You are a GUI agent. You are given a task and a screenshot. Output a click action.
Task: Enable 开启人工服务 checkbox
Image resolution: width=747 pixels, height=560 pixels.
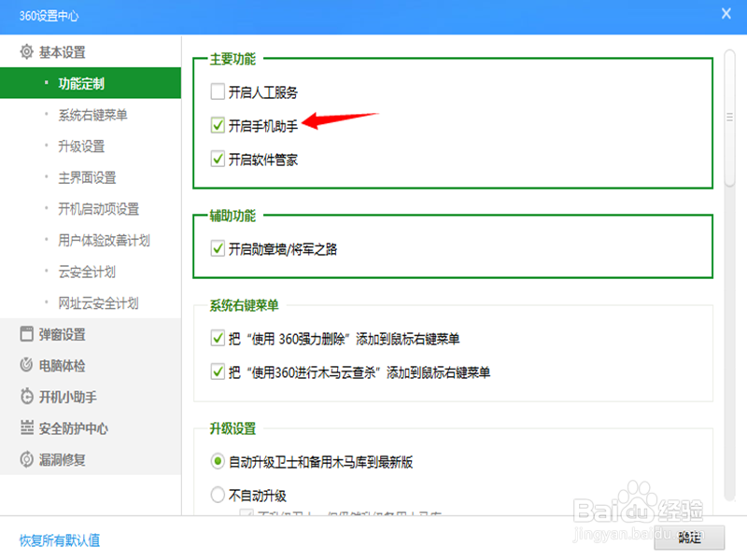219,91
